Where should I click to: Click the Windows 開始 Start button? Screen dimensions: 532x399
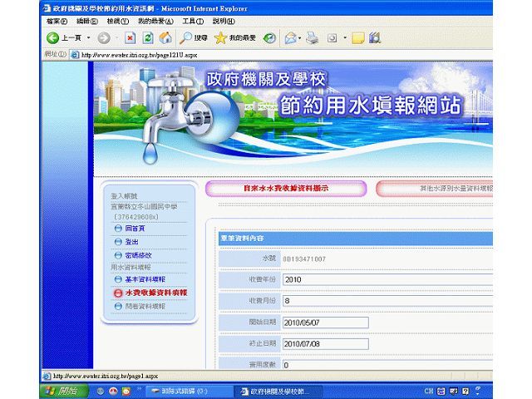coord(62,391)
